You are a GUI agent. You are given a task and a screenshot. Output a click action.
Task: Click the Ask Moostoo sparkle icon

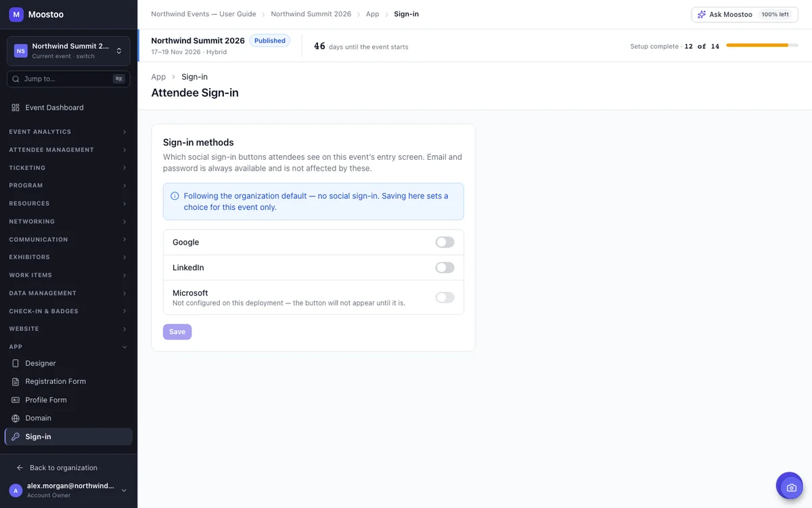[702, 14]
